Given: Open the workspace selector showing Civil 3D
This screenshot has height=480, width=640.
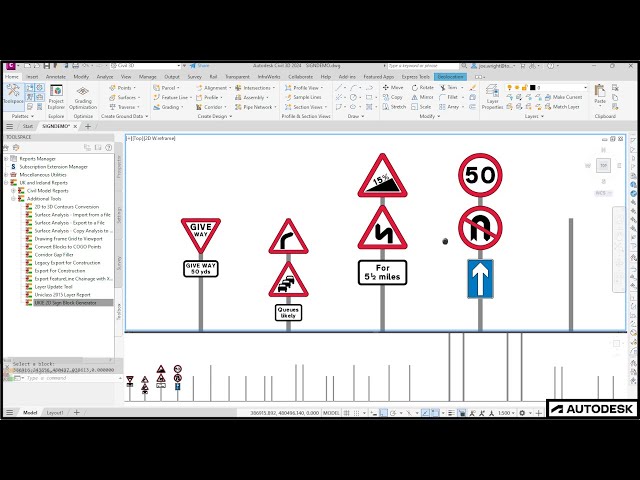Looking at the screenshot, I should click(145, 66).
